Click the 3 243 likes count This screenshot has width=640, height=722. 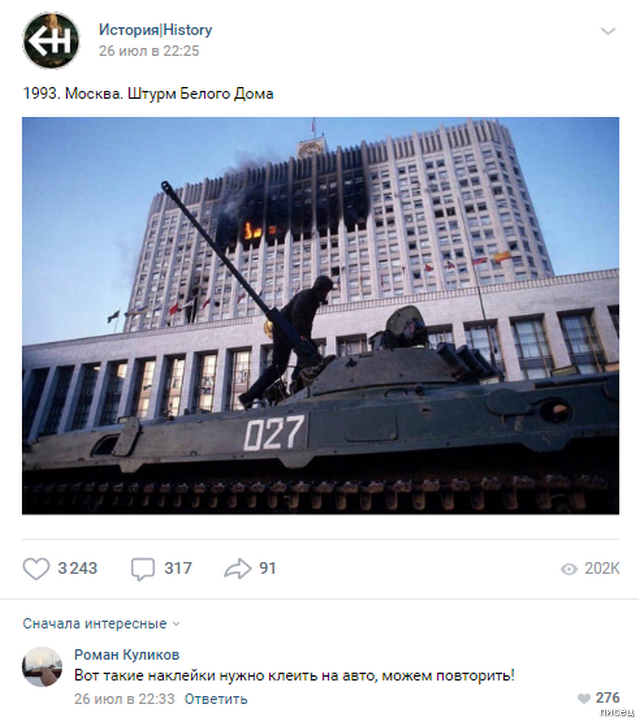tap(77, 569)
